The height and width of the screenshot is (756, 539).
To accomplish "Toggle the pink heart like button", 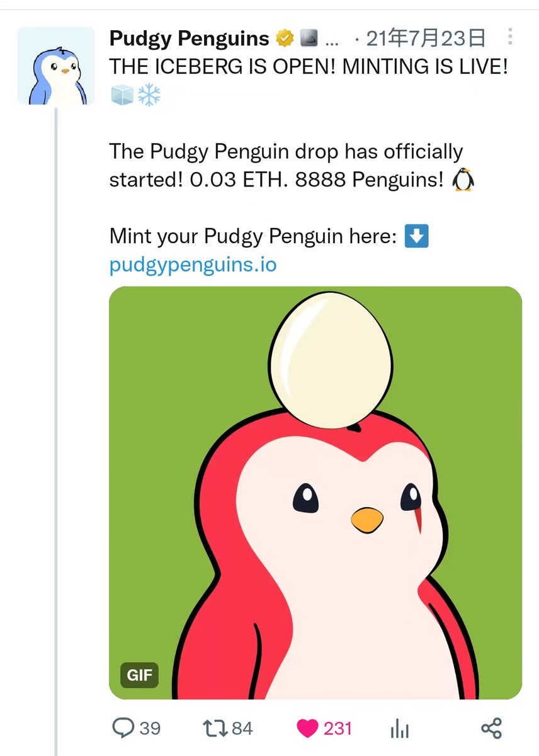I will (x=308, y=729).
